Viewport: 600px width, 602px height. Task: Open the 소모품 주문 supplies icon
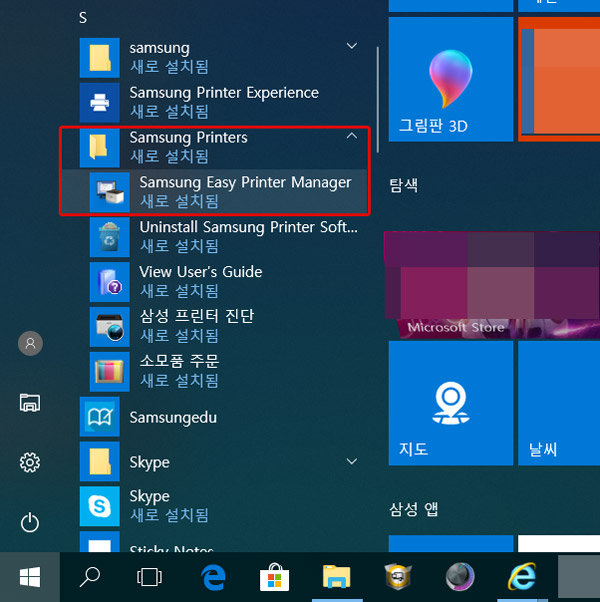coord(109,372)
